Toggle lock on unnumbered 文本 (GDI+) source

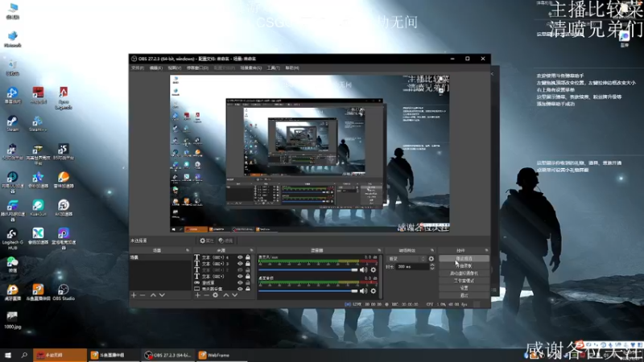[248, 276]
